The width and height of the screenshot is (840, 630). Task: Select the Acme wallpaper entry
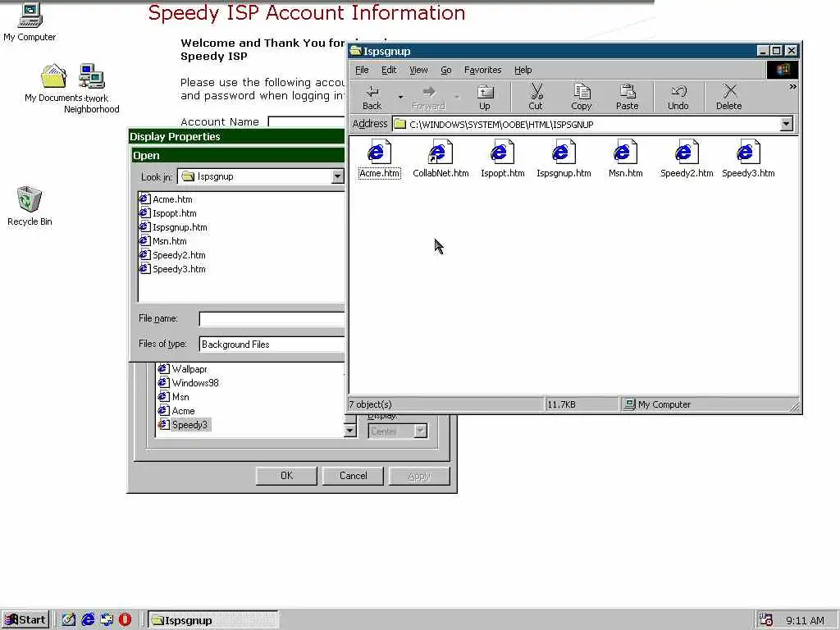pos(176,411)
